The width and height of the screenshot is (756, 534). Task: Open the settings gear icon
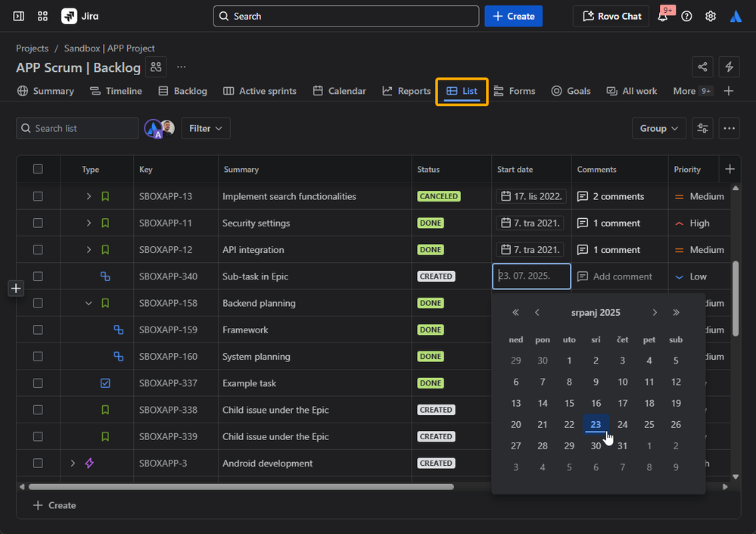(711, 16)
